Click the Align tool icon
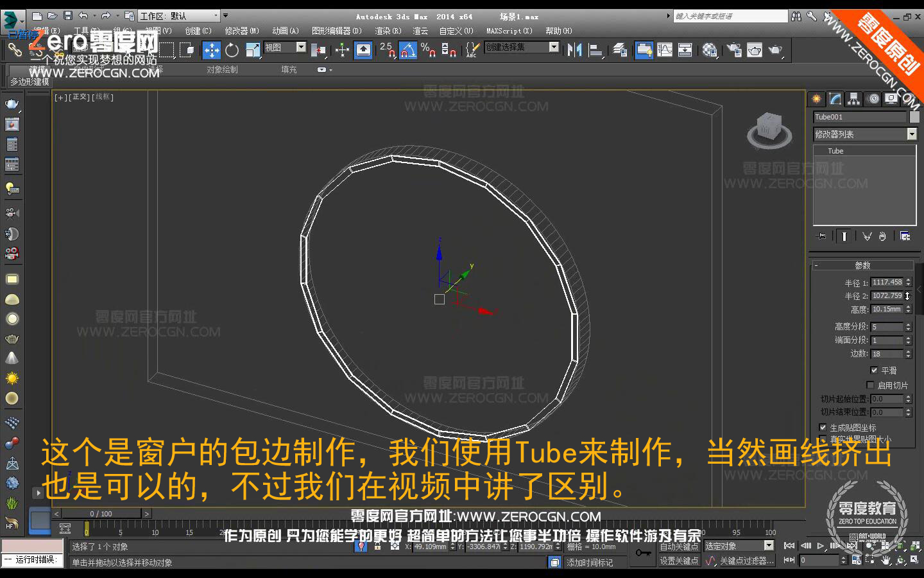This screenshot has height=578, width=924. (596, 49)
